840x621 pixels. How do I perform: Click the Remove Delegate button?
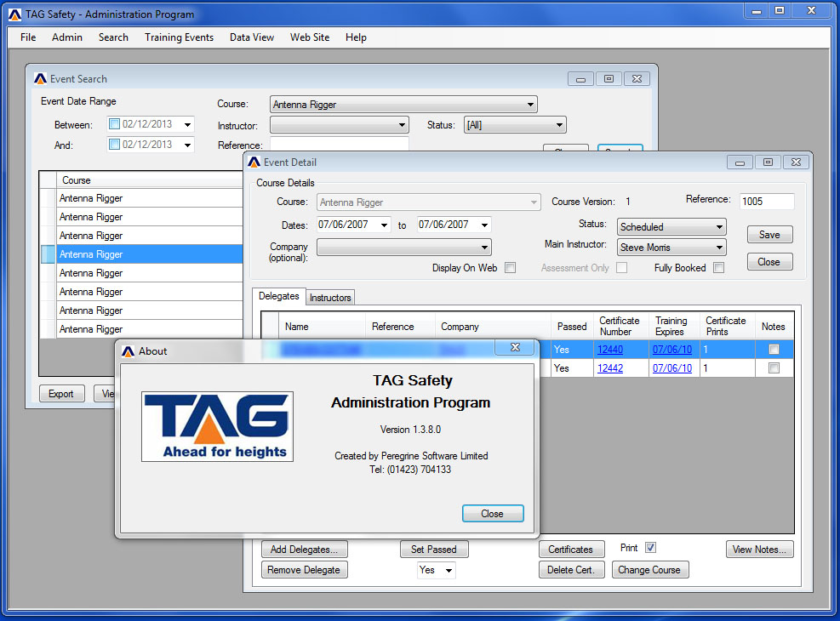tap(305, 570)
